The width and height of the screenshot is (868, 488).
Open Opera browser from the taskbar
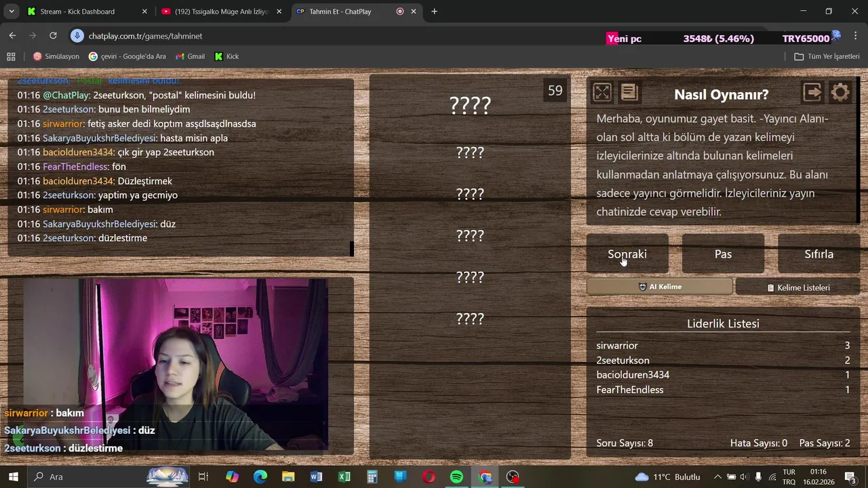click(x=429, y=476)
